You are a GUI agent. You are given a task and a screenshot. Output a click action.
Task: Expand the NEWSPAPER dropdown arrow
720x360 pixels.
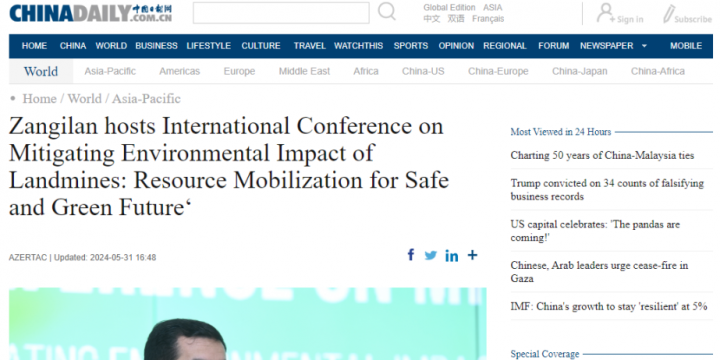(x=644, y=46)
